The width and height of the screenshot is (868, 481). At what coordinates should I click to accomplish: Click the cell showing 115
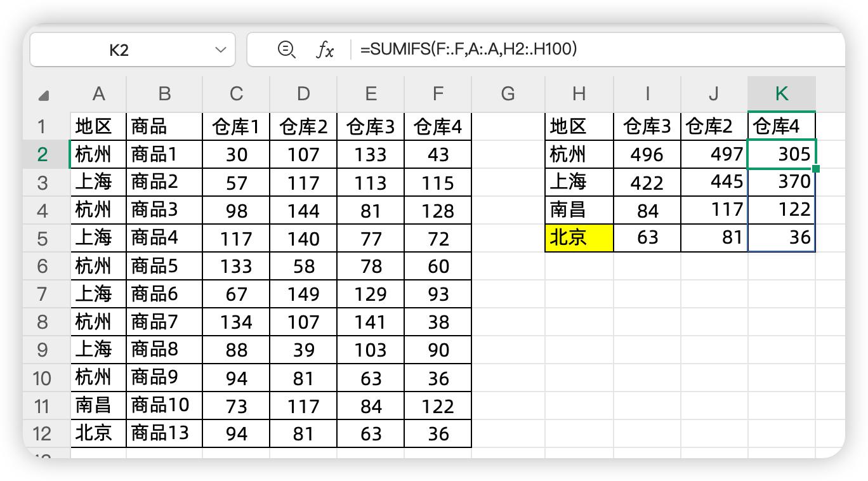(x=438, y=182)
